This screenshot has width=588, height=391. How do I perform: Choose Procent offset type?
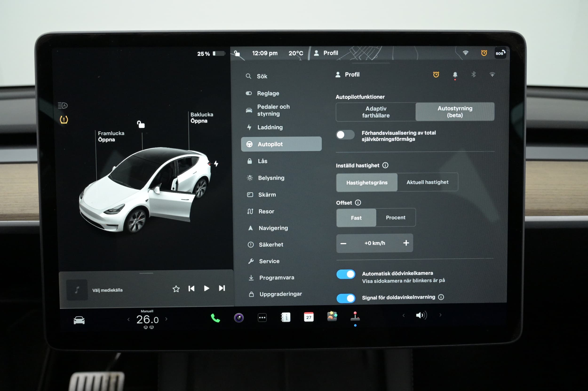[x=395, y=217]
